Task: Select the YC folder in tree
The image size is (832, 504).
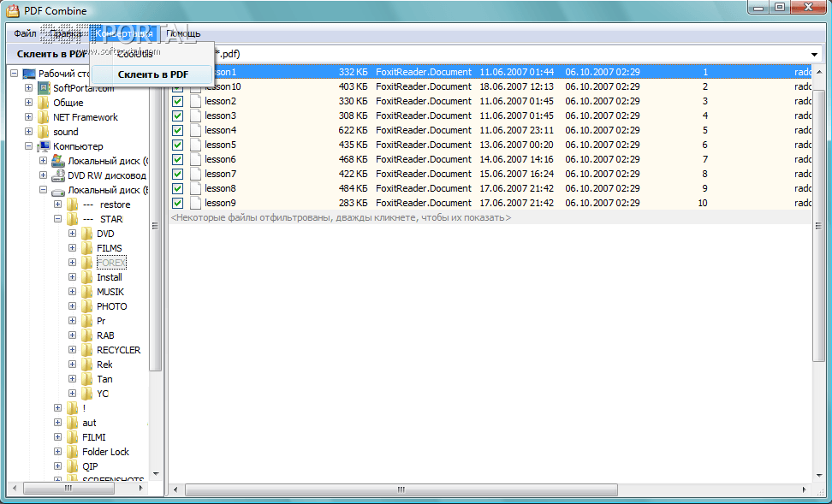Action: 103,394
